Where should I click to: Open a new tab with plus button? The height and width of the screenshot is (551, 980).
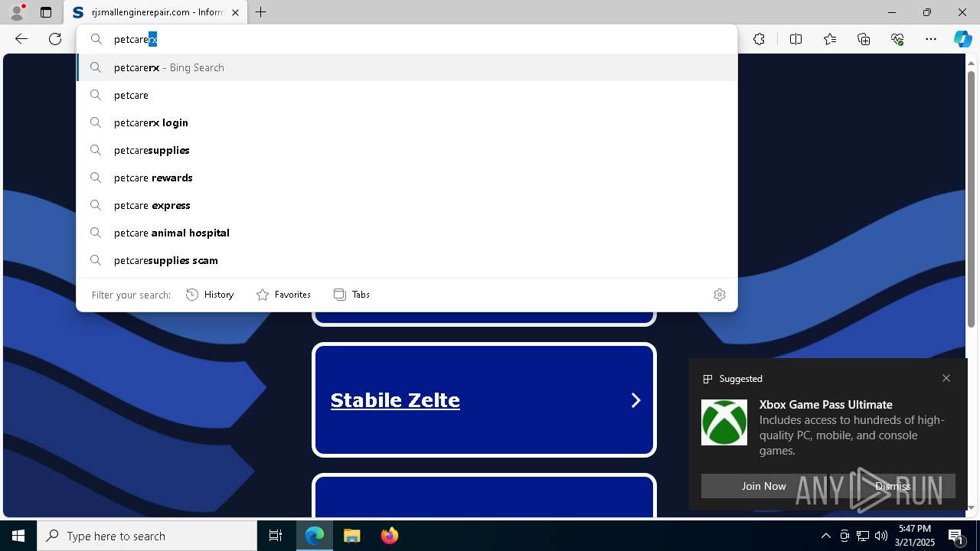coord(261,12)
